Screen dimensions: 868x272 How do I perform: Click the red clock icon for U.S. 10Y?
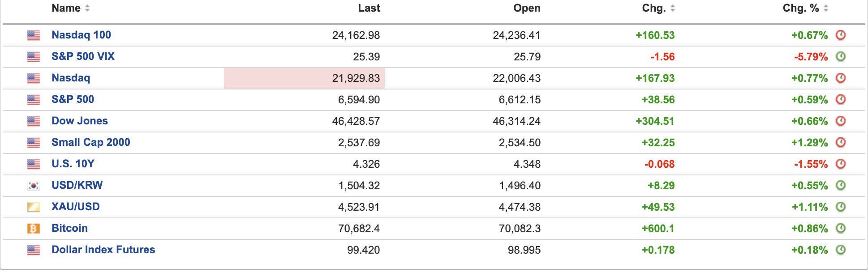(x=841, y=164)
